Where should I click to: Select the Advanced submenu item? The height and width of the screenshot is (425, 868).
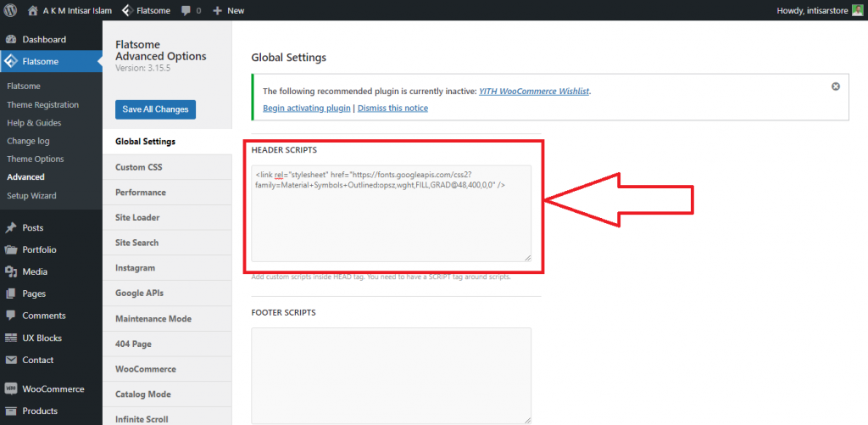[25, 177]
